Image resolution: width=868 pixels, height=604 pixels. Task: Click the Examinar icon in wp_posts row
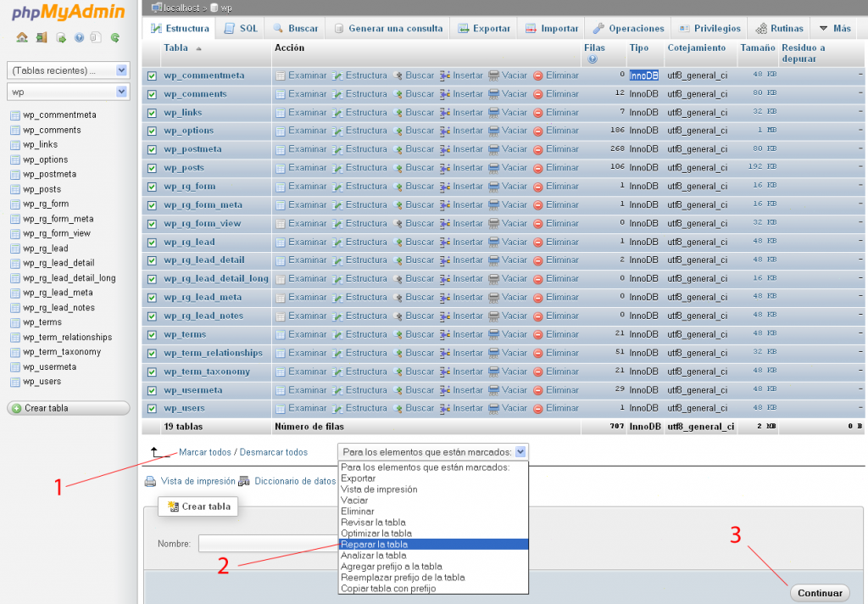[281, 168]
